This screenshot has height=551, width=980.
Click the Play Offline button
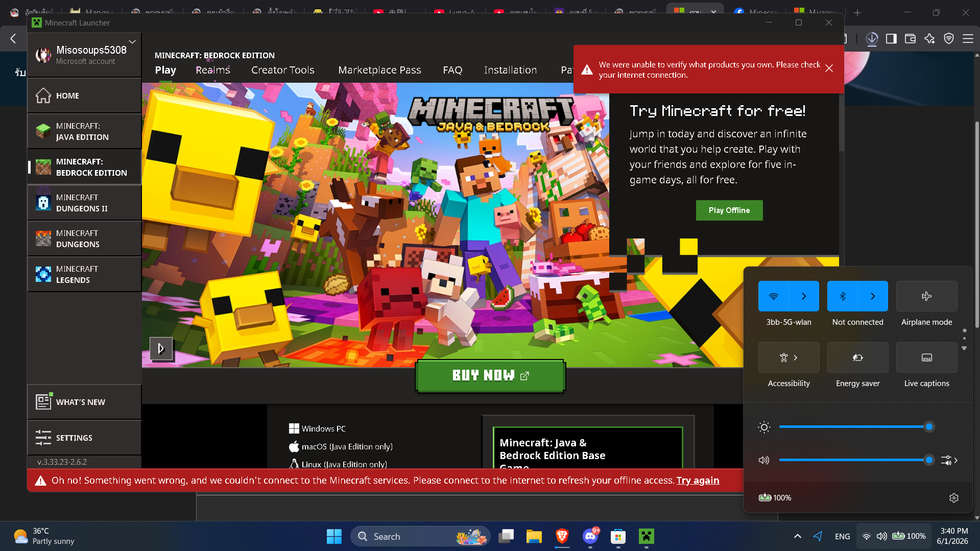(x=729, y=210)
